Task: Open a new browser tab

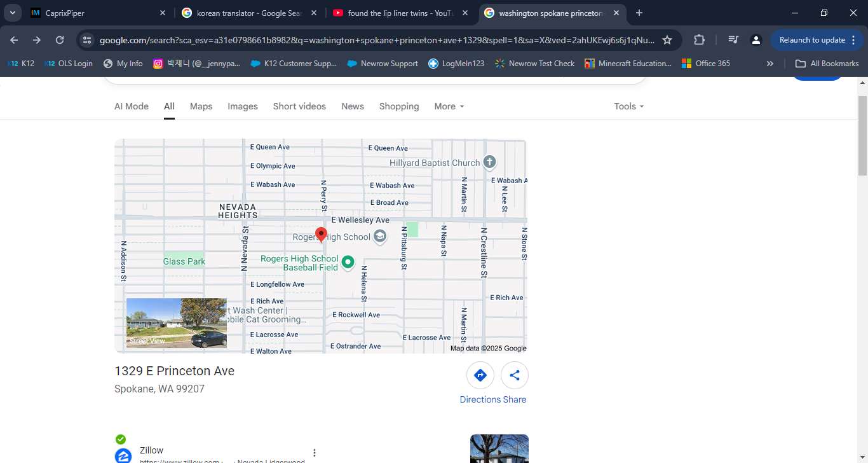Action: click(x=639, y=13)
